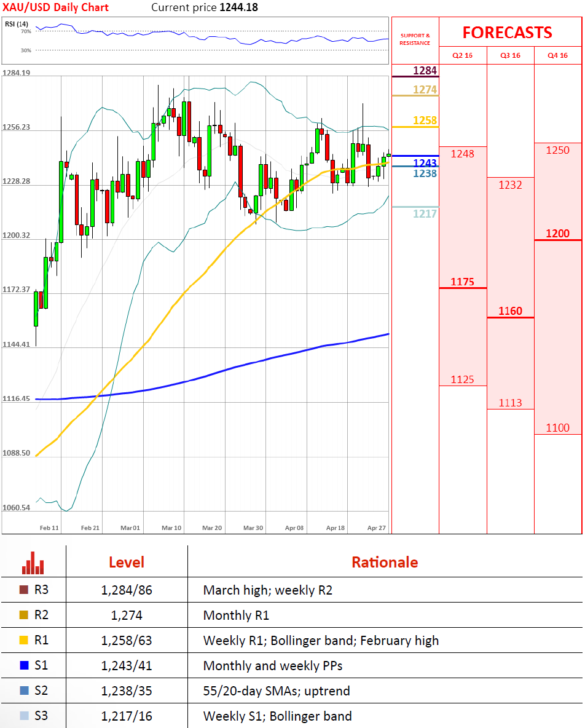Click the 1,238/35 level cell
The width and height of the screenshot is (585, 728).
pyautogui.click(x=127, y=691)
